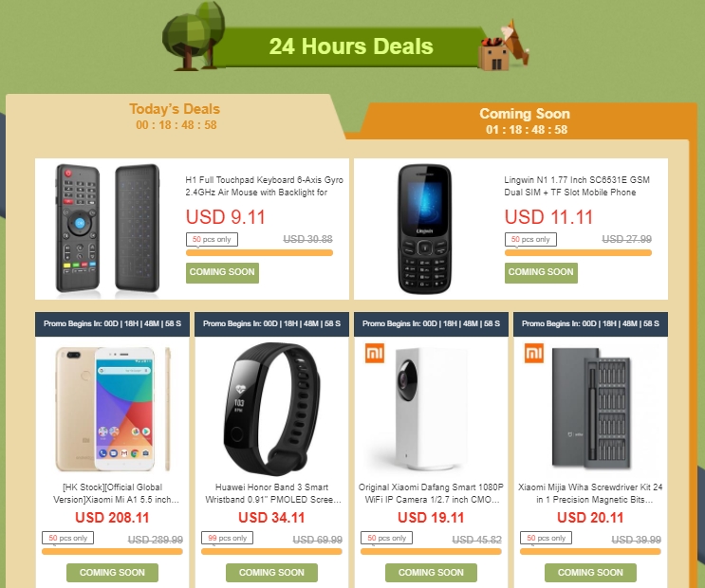Open the H1 touchpad keyboard remote image
This screenshot has height=588, width=705.
click(x=107, y=229)
